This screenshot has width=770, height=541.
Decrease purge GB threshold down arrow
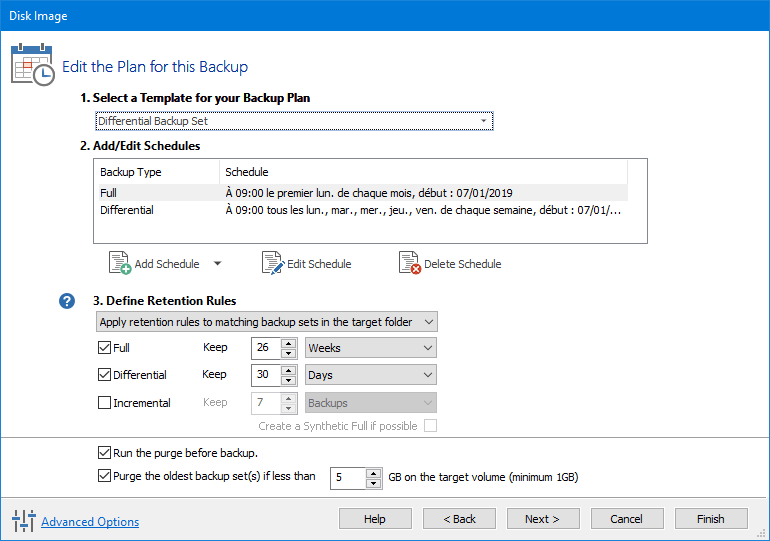tap(374, 484)
